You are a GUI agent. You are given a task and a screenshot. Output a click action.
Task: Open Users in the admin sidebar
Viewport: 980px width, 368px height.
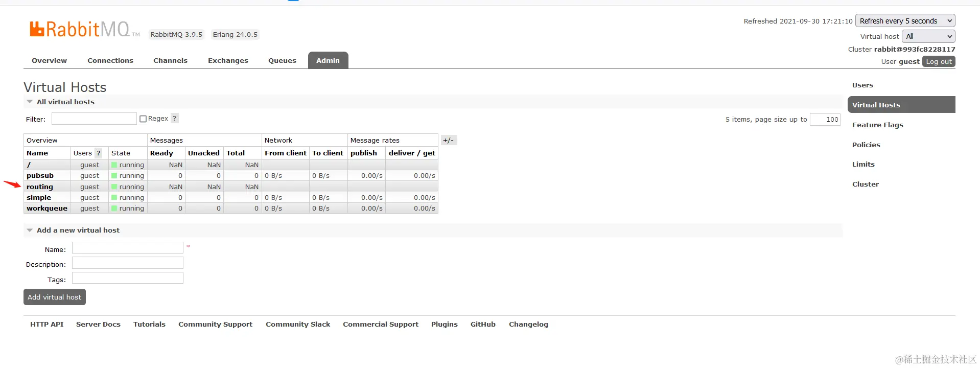862,85
